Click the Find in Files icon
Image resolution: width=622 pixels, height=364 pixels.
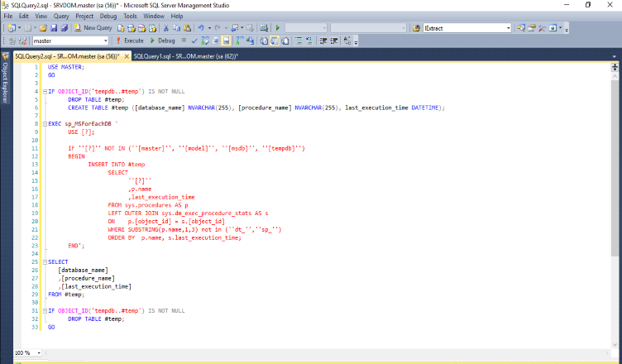pyautogui.click(x=416, y=28)
